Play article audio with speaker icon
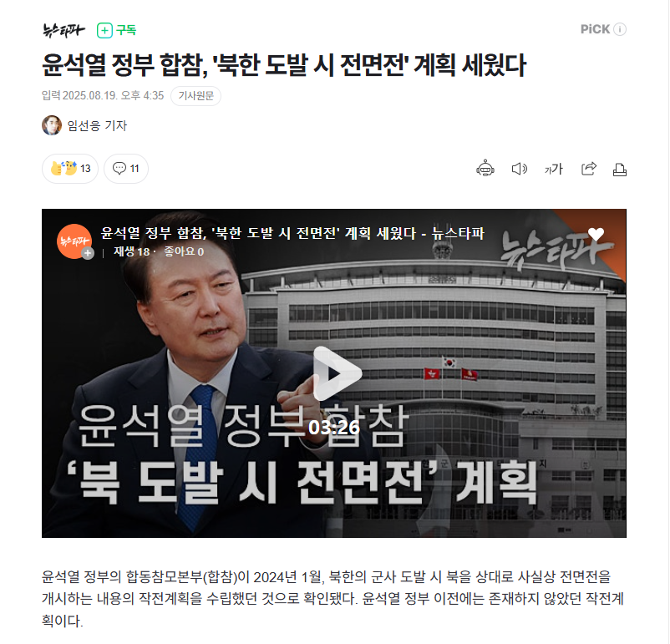Viewport: 670px width, 644px height. pos(520,169)
